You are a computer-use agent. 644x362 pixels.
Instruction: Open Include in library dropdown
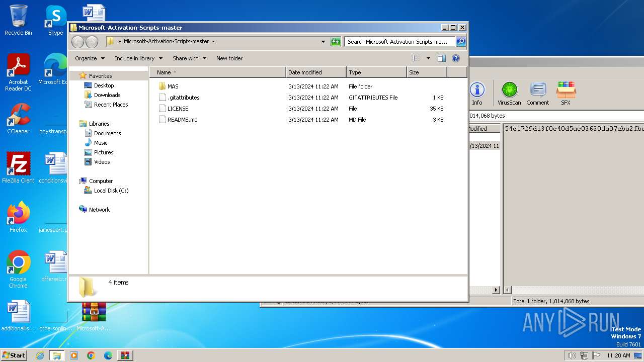(x=138, y=58)
